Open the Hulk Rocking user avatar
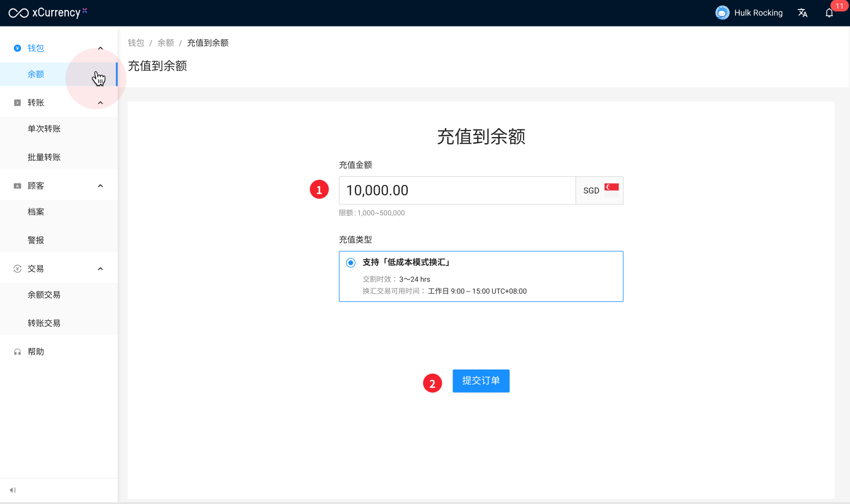The image size is (850, 504). 722,13
